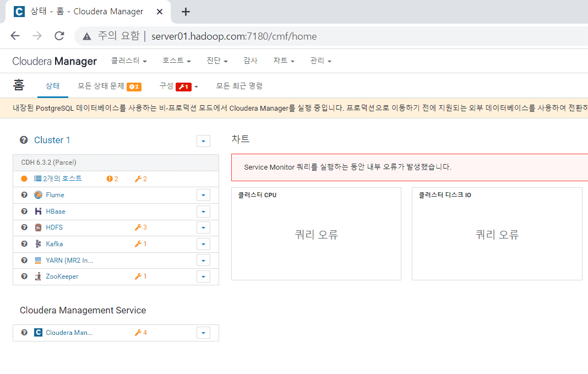Screen dimensions: 588x374
Task: Expand Cloudera Management Service actions dropdown
Action: click(x=203, y=333)
